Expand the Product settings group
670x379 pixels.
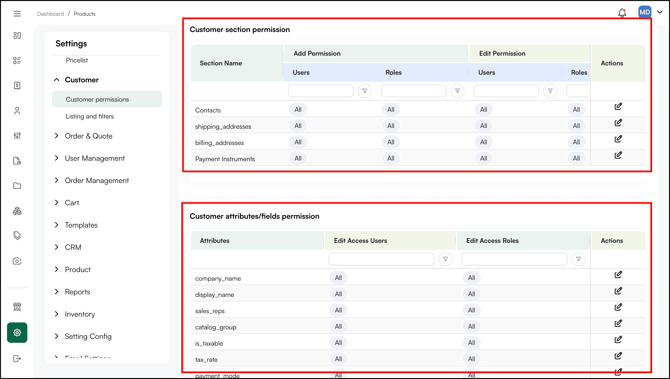(56, 269)
